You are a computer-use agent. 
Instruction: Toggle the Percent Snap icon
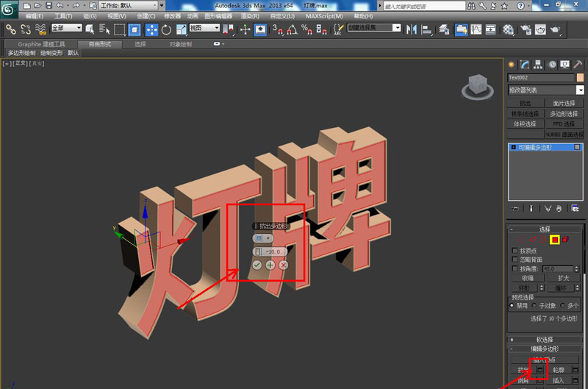click(x=306, y=29)
